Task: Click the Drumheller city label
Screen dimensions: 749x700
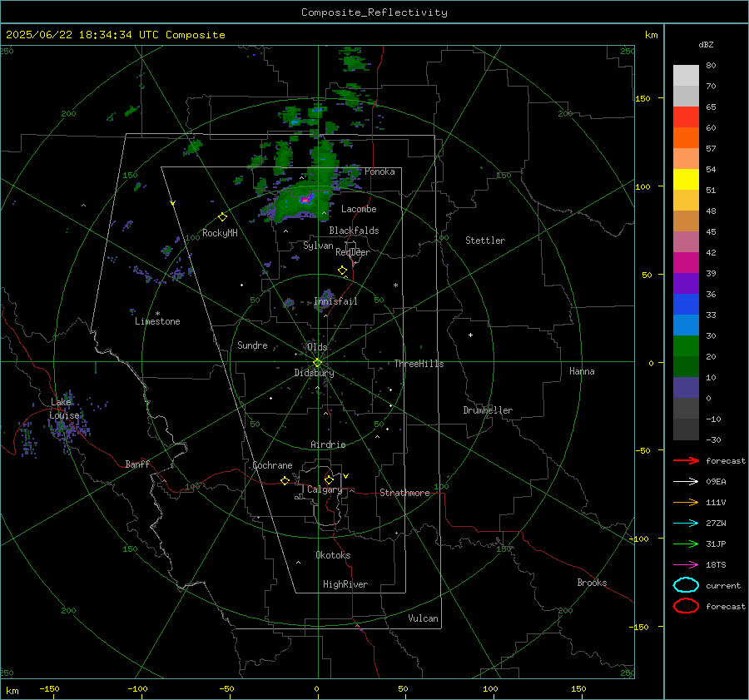Action: pyautogui.click(x=488, y=410)
